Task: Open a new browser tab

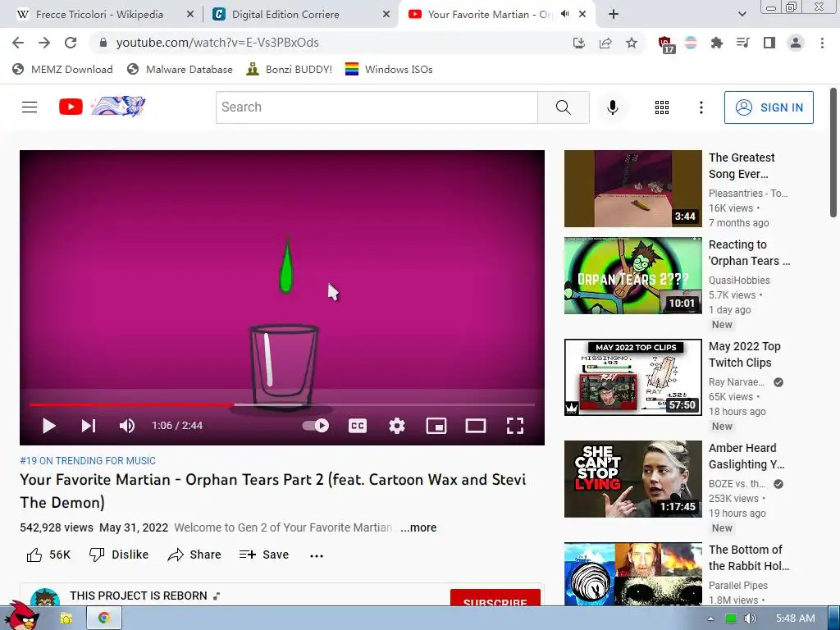Action: [x=614, y=15]
